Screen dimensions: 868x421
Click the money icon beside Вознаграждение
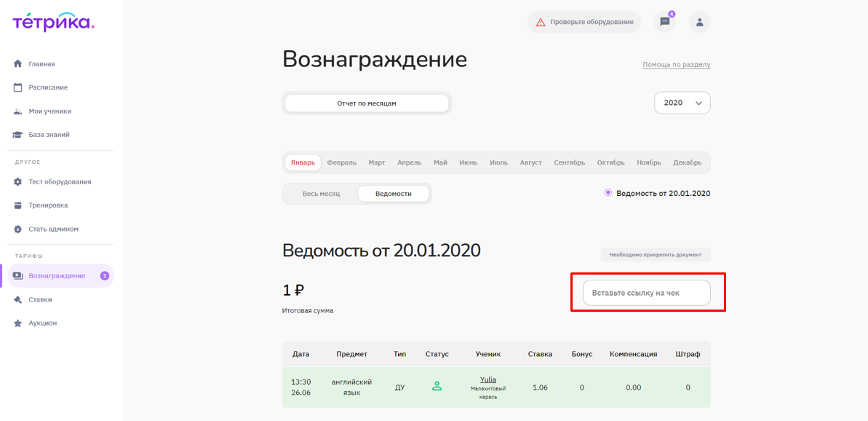pos(17,275)
